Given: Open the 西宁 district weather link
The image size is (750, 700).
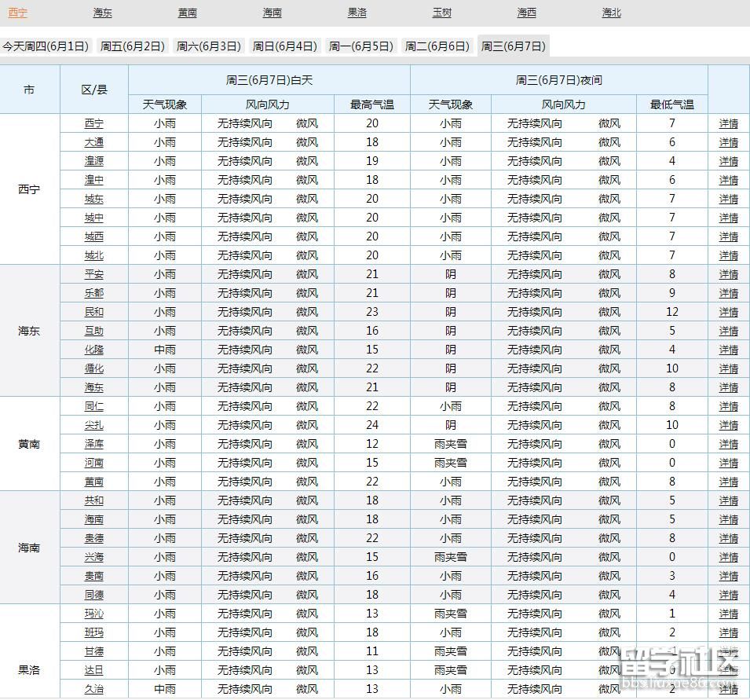Looking at the screenshot, I should pos(93,123).
